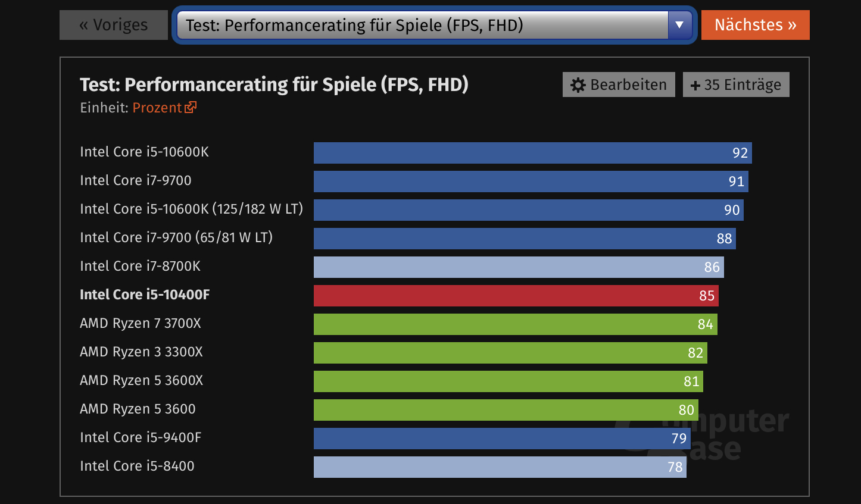Show 35 more Einträge
861x504 pixels.
click(736, 84)
